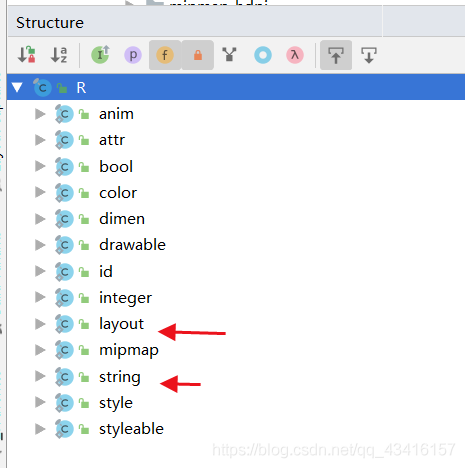Screen dimensions: 465x468
Task: Expand the styleable class node
Action: [40, 429]
